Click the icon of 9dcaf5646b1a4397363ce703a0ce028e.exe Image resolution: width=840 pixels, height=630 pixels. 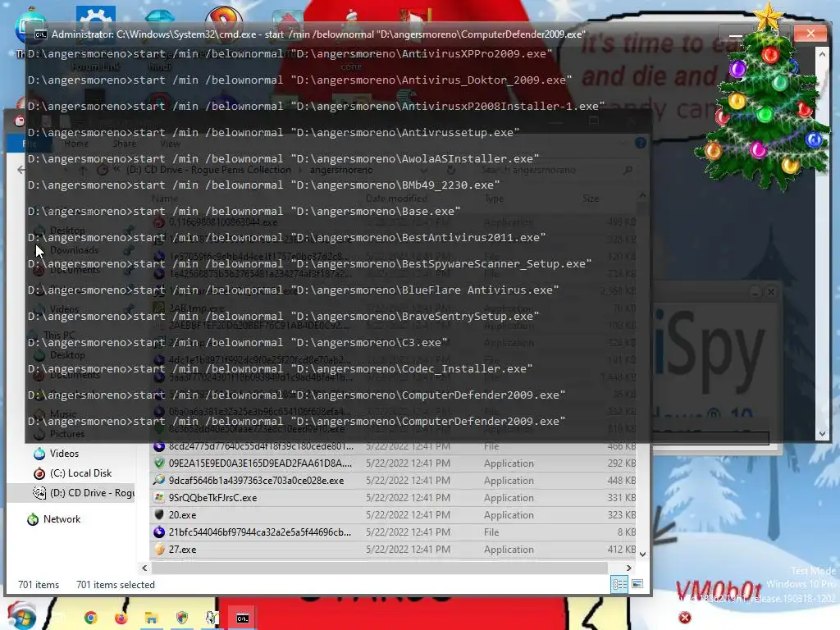(x=159, y=481)
